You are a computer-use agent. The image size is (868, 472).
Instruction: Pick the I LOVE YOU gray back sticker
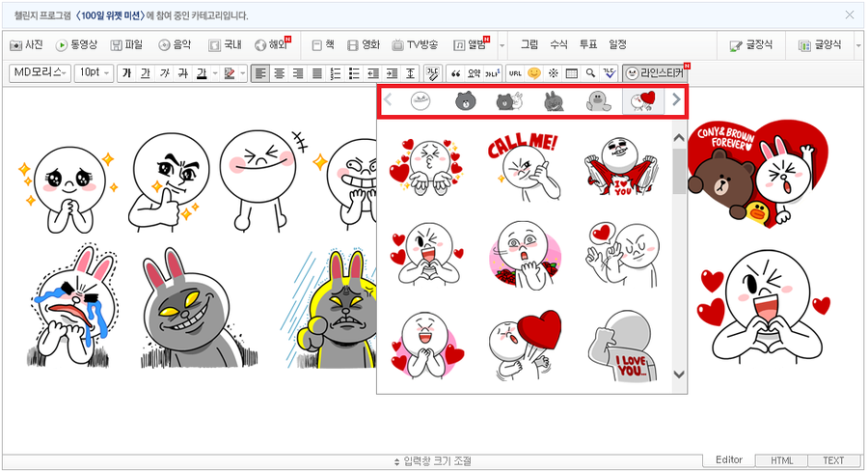(x=622, y=347)
